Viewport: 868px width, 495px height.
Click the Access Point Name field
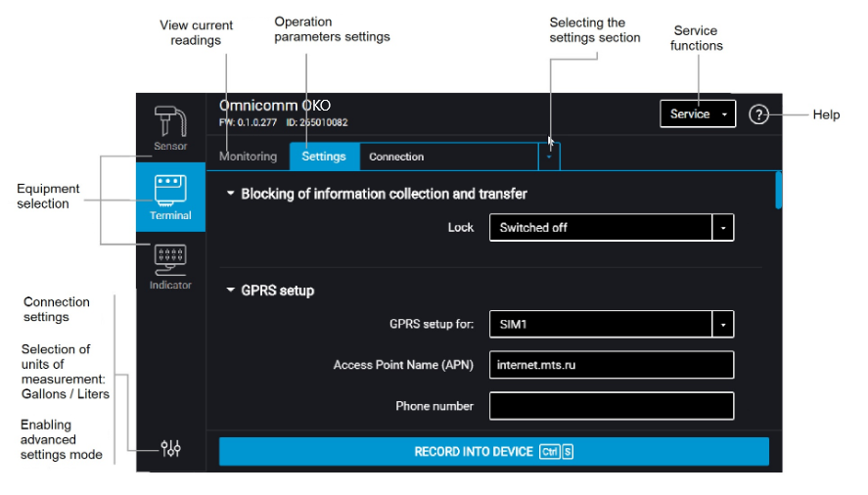pos(612,365)
